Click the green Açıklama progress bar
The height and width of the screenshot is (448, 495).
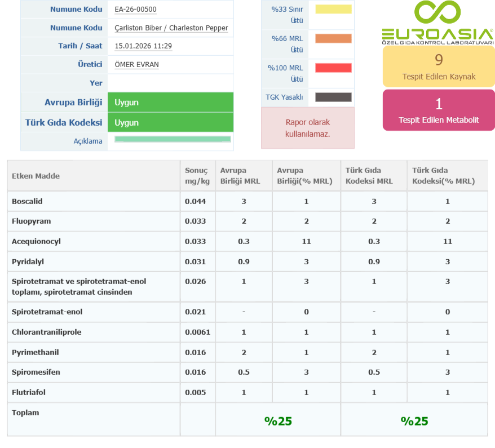(173, 139)
